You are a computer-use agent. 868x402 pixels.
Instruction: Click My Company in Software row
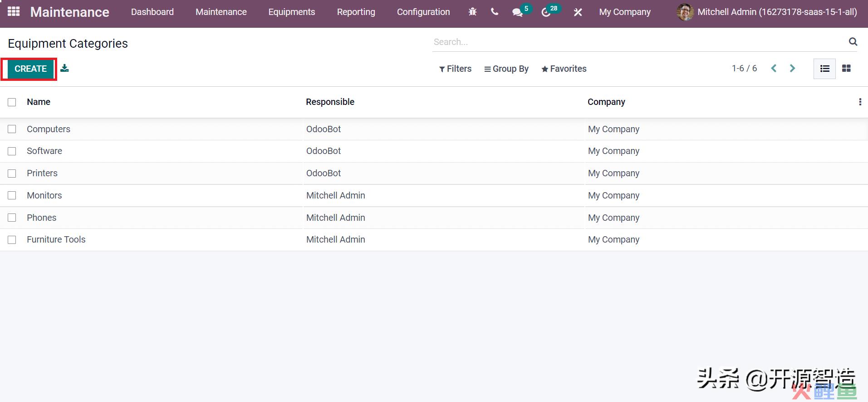614,151
